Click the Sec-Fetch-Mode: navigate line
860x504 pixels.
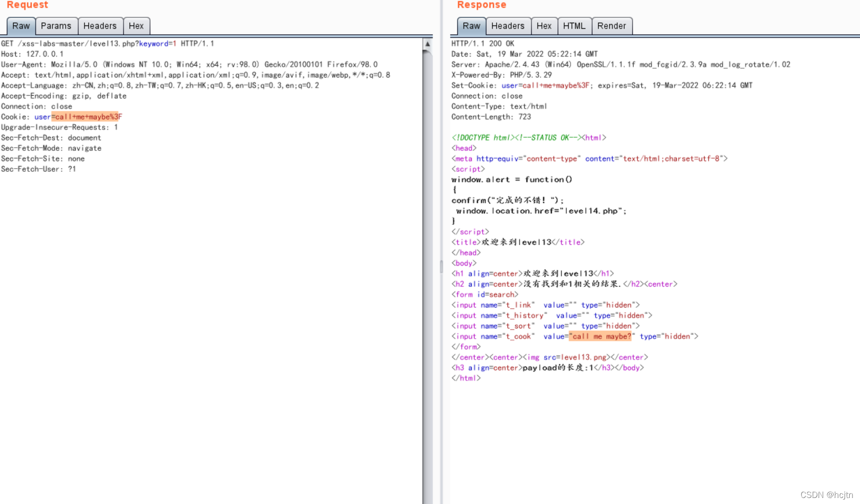point(51,148)
